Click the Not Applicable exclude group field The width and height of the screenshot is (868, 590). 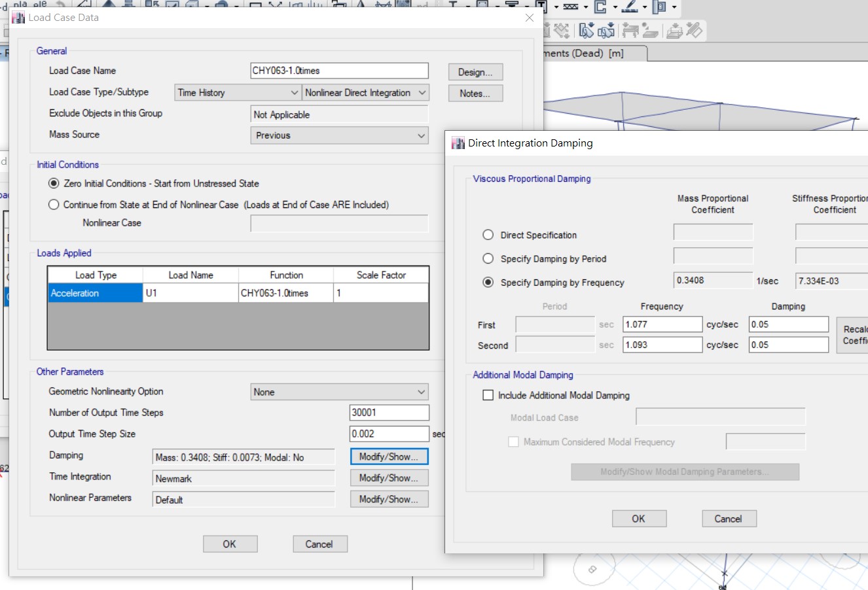339,114
